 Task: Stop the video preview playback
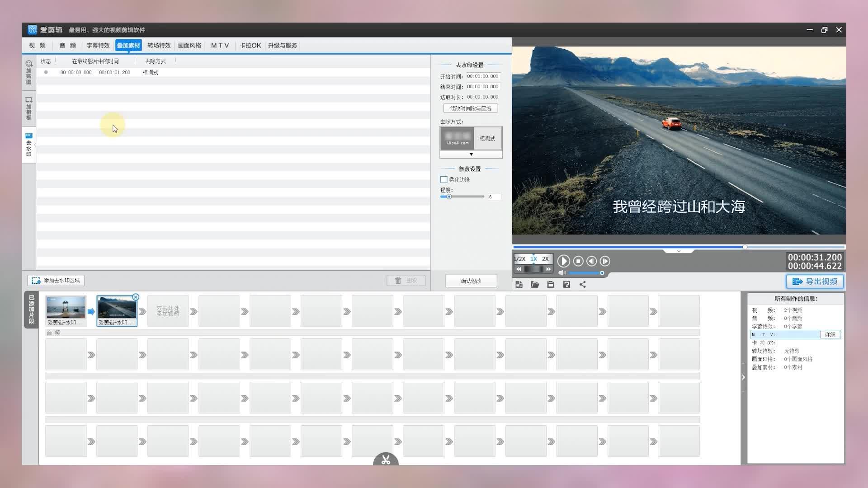(x=578, y=261)
